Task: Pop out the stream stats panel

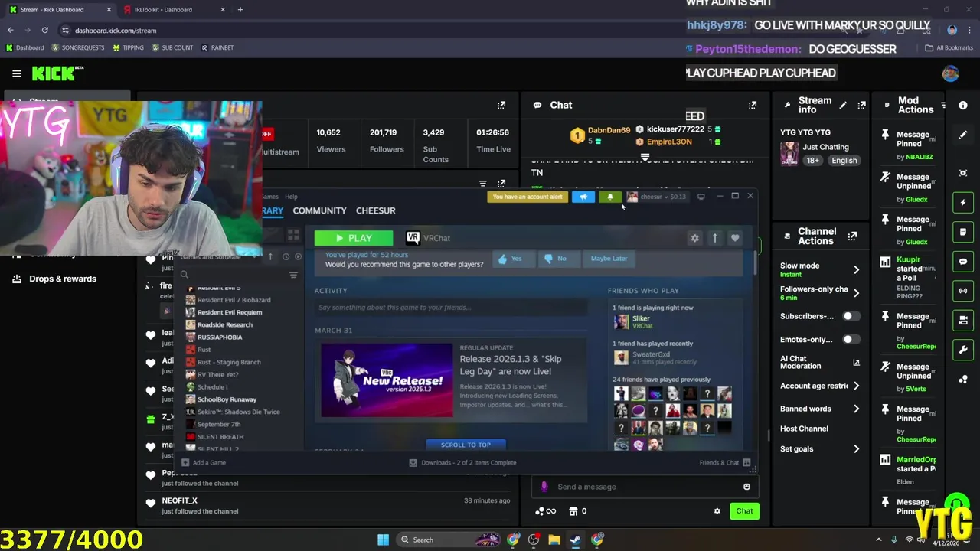Action: pyautogui.click(x=501, y=105)
